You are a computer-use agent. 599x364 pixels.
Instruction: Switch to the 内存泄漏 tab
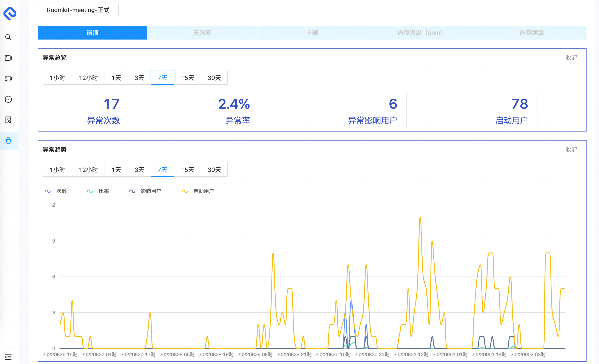tap(532, 32)
